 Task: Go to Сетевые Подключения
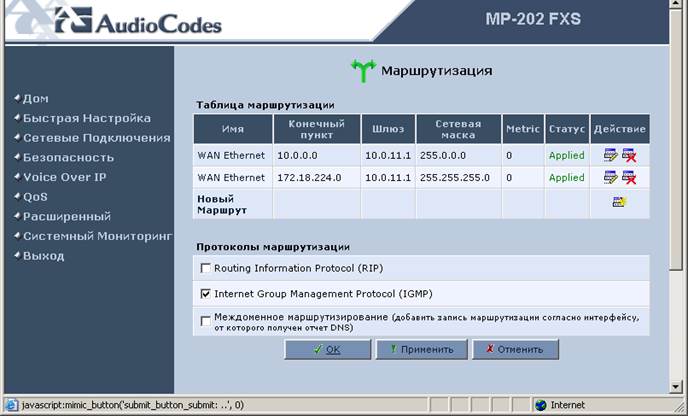pyautogui.click(x=97, y=138)
